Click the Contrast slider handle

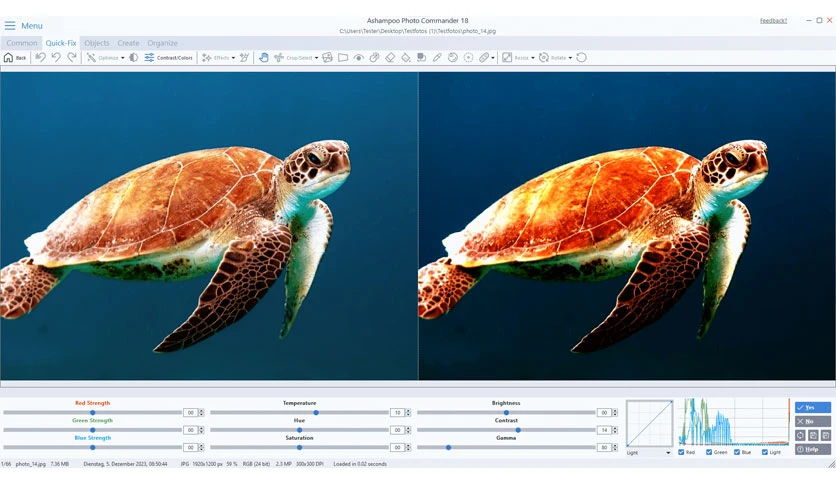[x=518, y=430]
